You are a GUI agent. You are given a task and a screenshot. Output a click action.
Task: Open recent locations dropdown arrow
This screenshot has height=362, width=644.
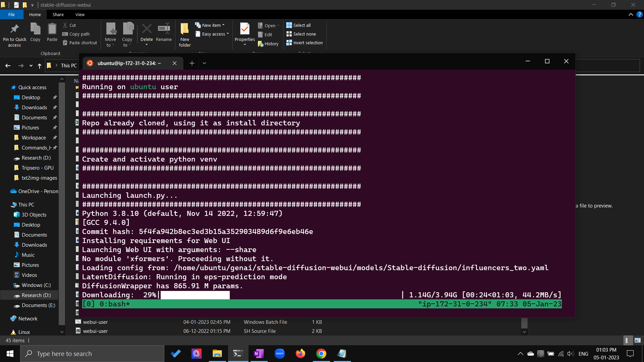click(x=31, y=66)
